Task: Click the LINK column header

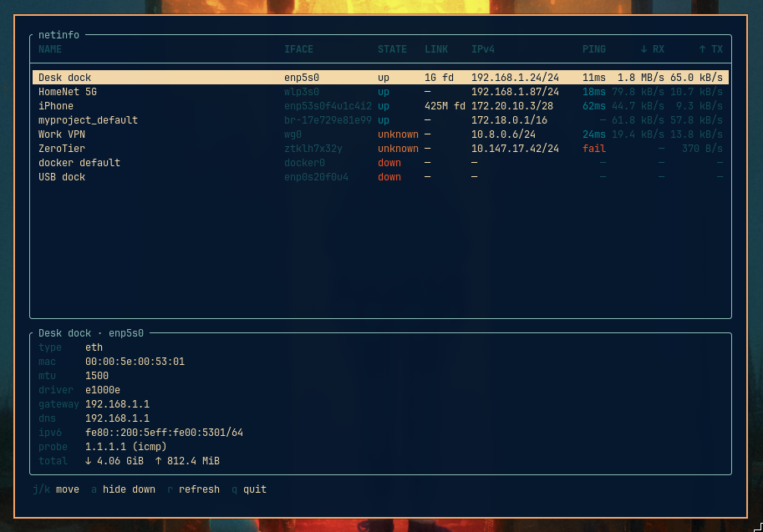Action: pos(436,49)
